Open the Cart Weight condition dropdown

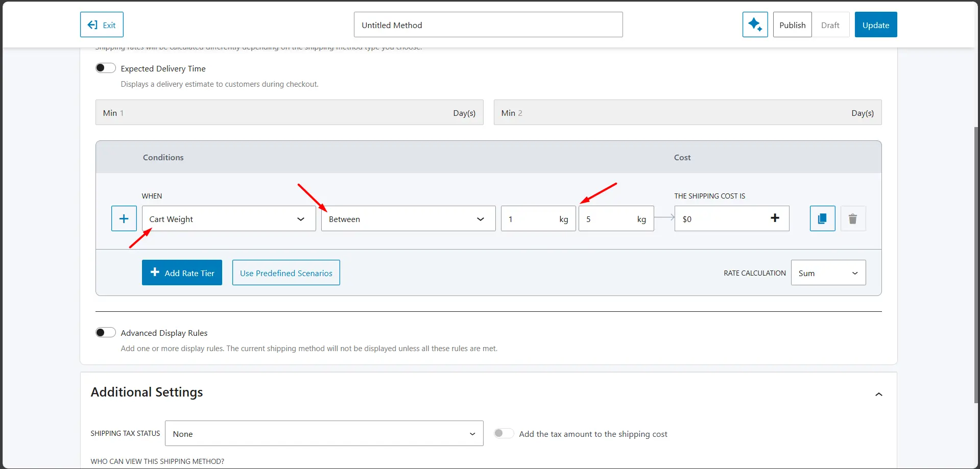(228, 218)
